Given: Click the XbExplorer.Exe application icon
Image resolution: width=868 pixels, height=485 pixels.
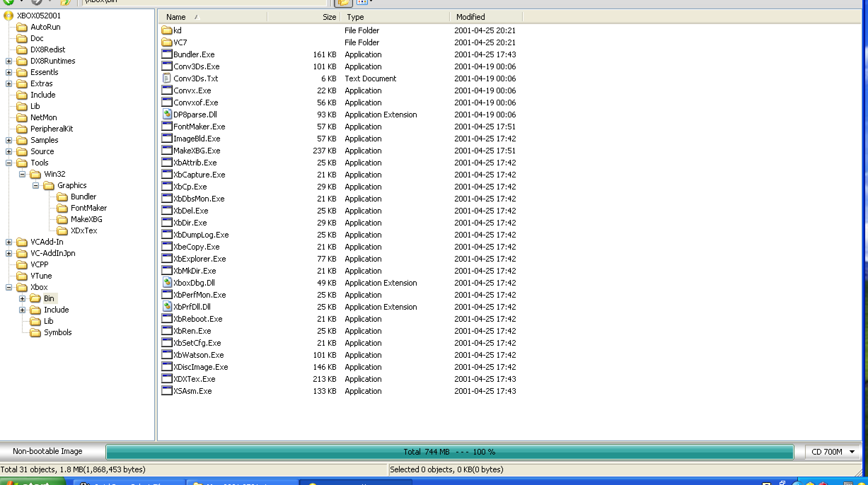Looking at the screenshot, I should pyautogui.click(x=167, y=258).
